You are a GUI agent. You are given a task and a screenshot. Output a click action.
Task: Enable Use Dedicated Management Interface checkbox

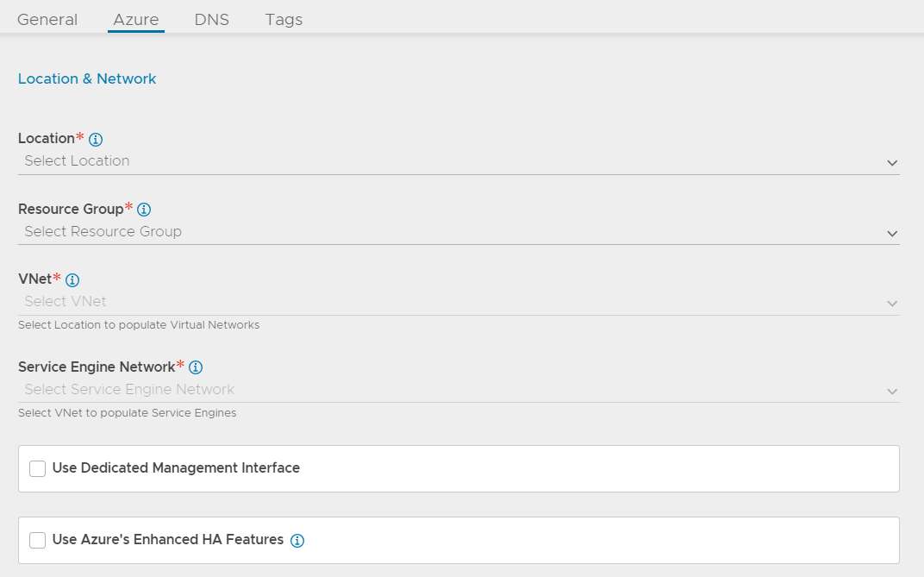[37, 468]
